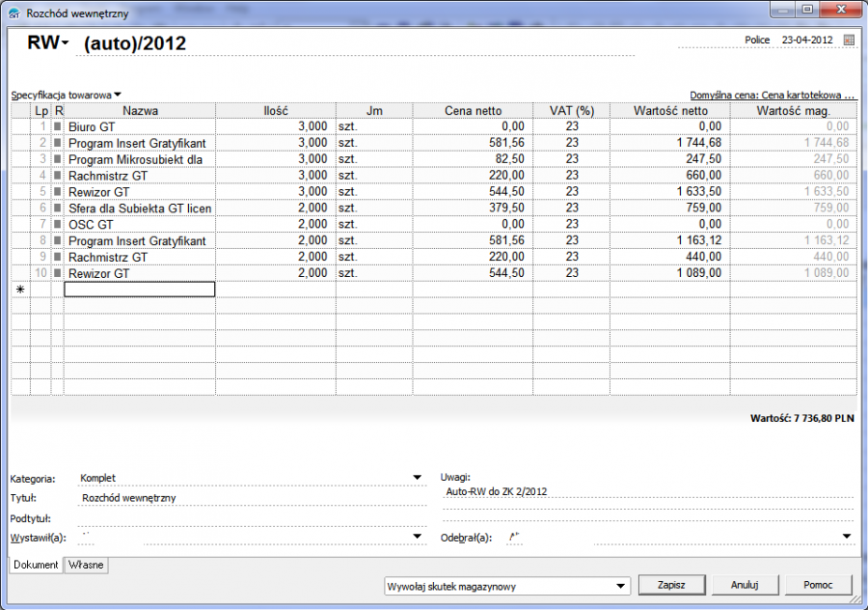Click the row type icon for Biuro GT
The height and width of the screenshot is (610, 868).
coord(58,126)
